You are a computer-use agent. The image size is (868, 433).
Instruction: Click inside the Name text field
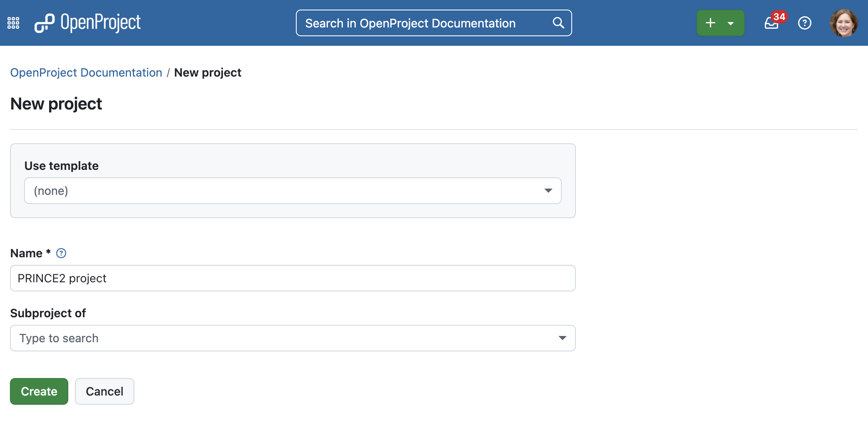click(x=293, y=278)
